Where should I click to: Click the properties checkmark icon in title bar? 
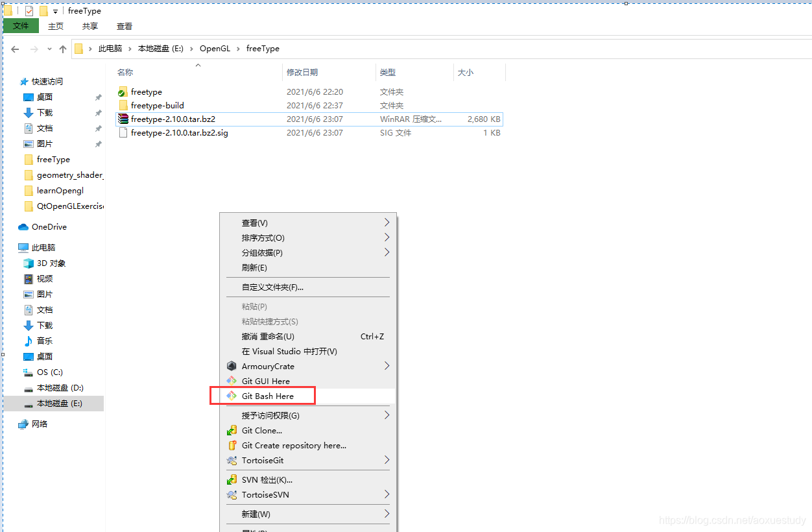coord(29,10)
